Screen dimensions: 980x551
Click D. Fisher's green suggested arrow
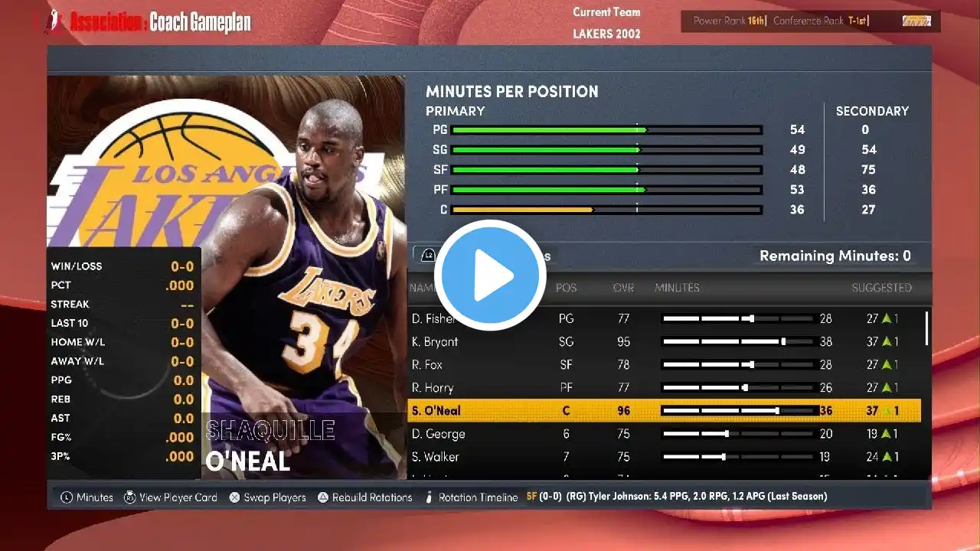coord(886,318)
